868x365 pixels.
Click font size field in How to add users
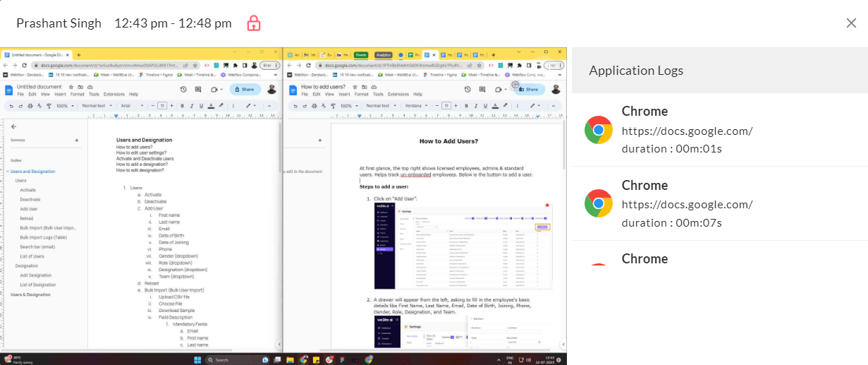pos(446,106)
